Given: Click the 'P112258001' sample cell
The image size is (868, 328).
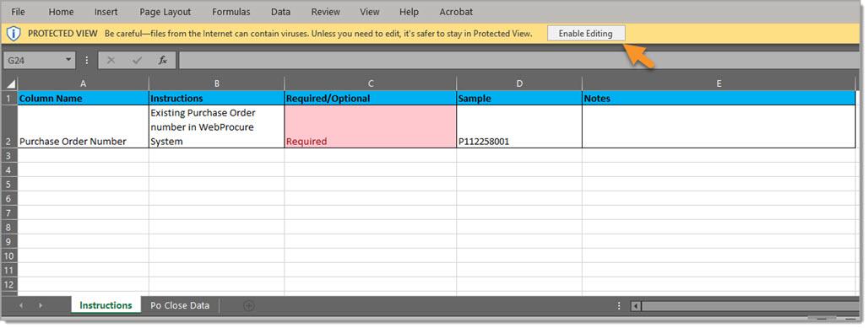Looking at the screenshot, I should (x=519, y=126).
